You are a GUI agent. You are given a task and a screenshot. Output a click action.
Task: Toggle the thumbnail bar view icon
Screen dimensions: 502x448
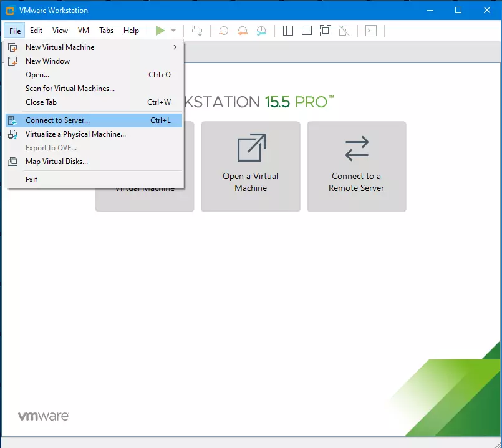point(306,31)
